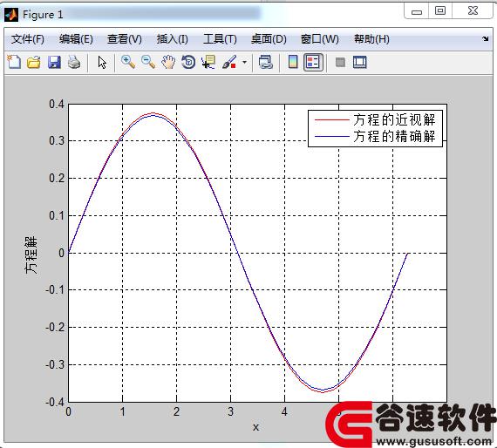Select the Data Cursor tool
Viewport: 497px width, 448px height.
click(208, 62)
